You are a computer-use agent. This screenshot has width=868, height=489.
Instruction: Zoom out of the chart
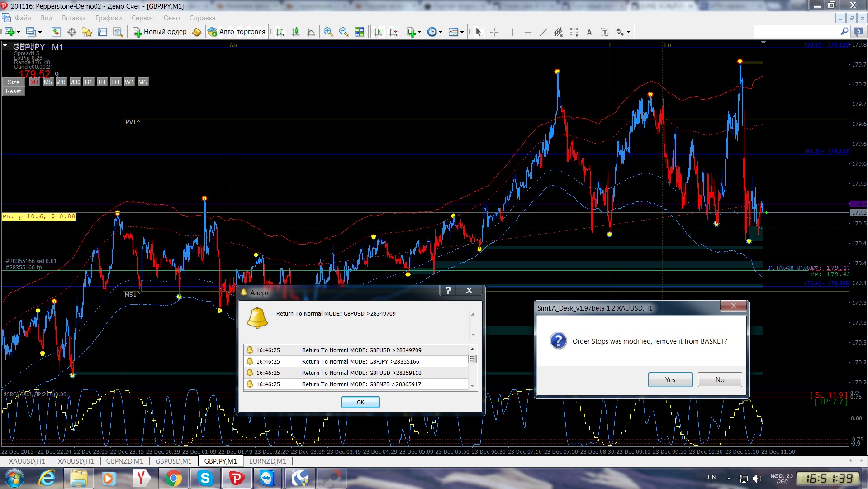344,32
